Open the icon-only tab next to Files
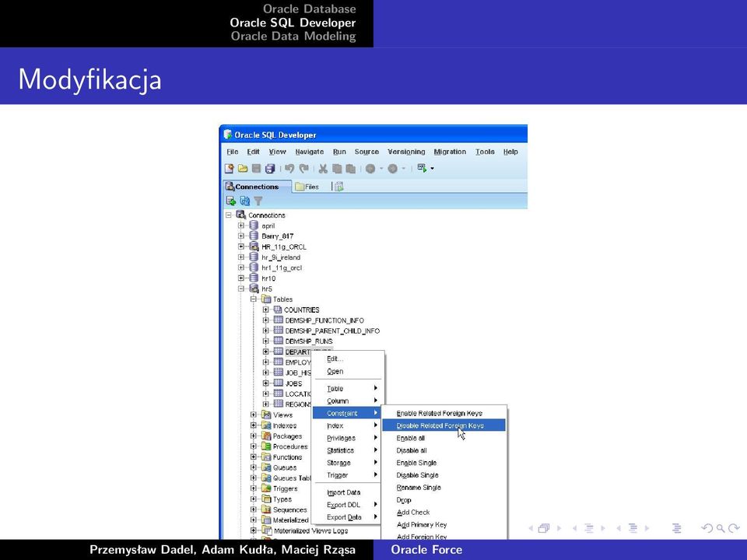 click(x=338, y=187)
